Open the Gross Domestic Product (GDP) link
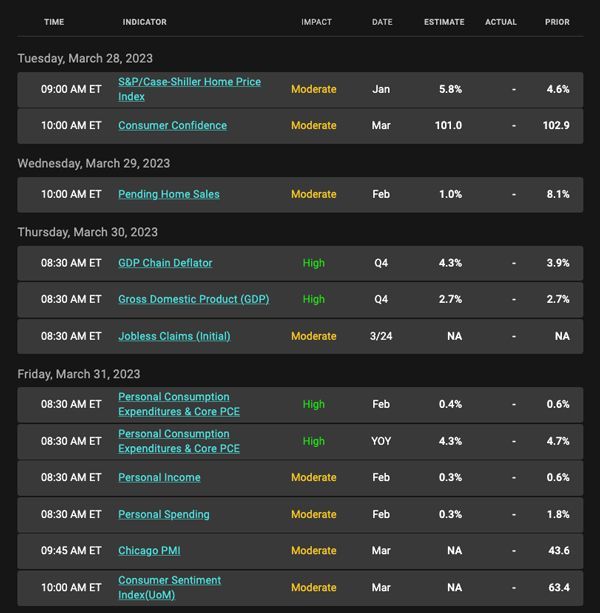Image resolution: width=600 pixels, height=613 pixels. (194, 299)
